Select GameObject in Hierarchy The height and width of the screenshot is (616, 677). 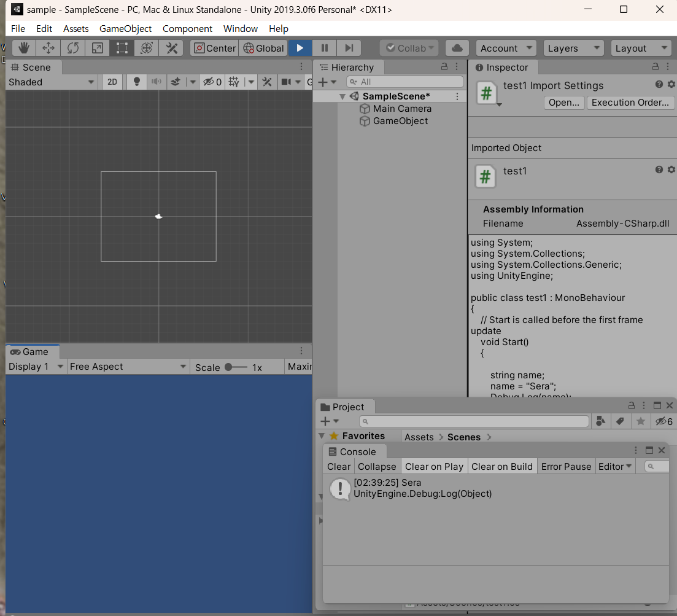pos(400,121)
